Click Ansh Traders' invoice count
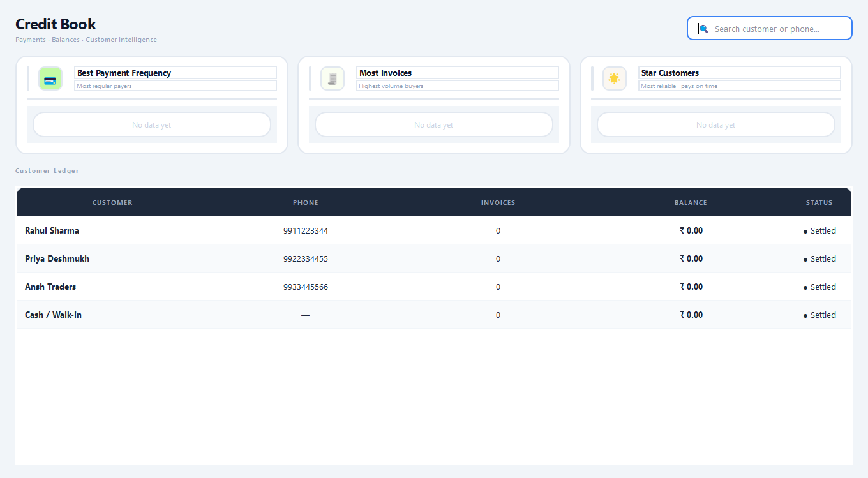 tap(498, 287)
